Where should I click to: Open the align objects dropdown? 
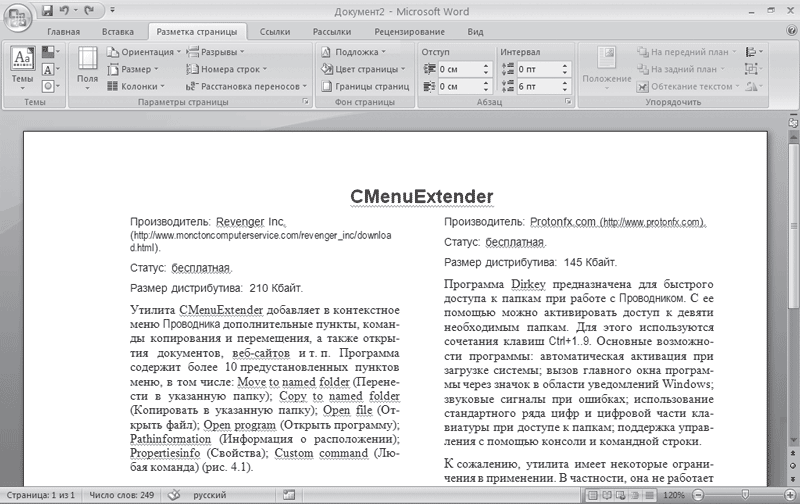coord(754,52)
